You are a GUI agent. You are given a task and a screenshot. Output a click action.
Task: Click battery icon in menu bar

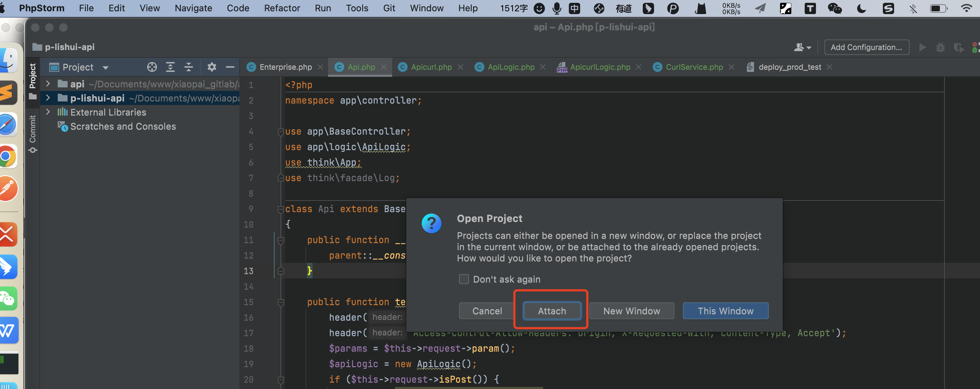point(938,8)
